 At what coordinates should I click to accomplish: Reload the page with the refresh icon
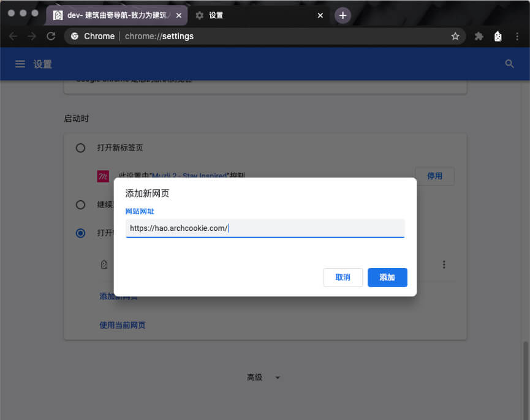[51, 36]
